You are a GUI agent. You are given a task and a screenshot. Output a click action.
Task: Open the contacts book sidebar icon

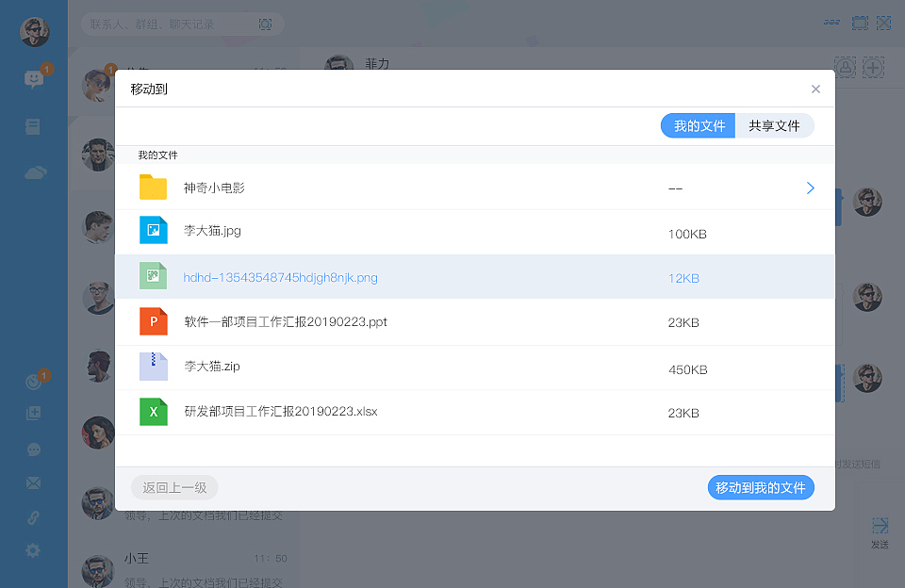coord(33,126)
